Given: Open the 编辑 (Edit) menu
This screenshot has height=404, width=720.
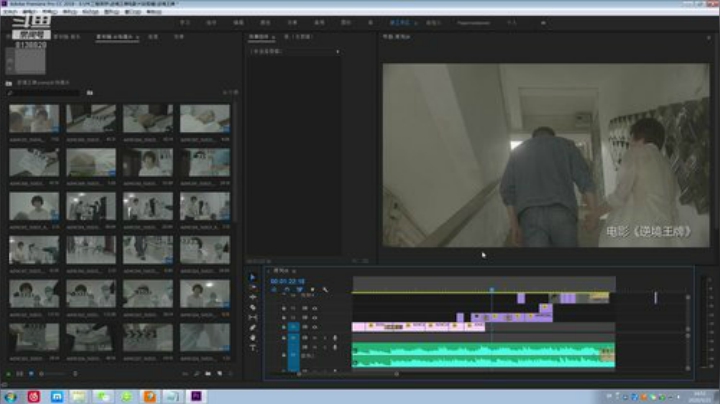Looking at the screenshot, I should pos(29,12).
